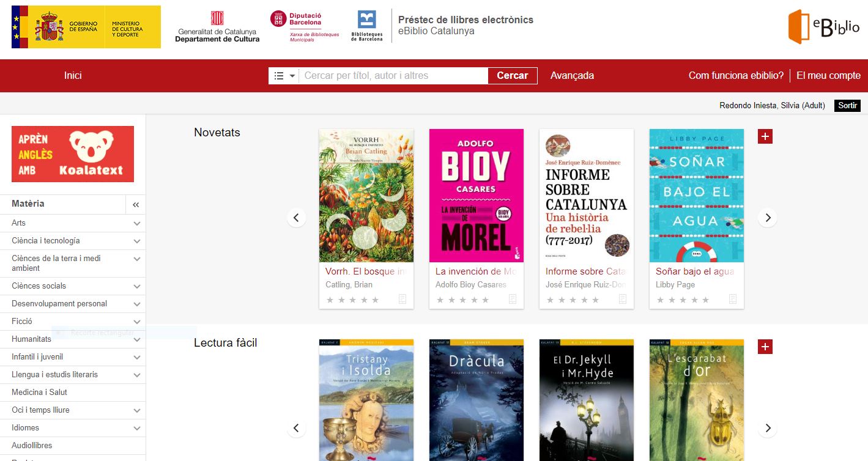Expand the Ciència i tecnología category

pos(137,241)
